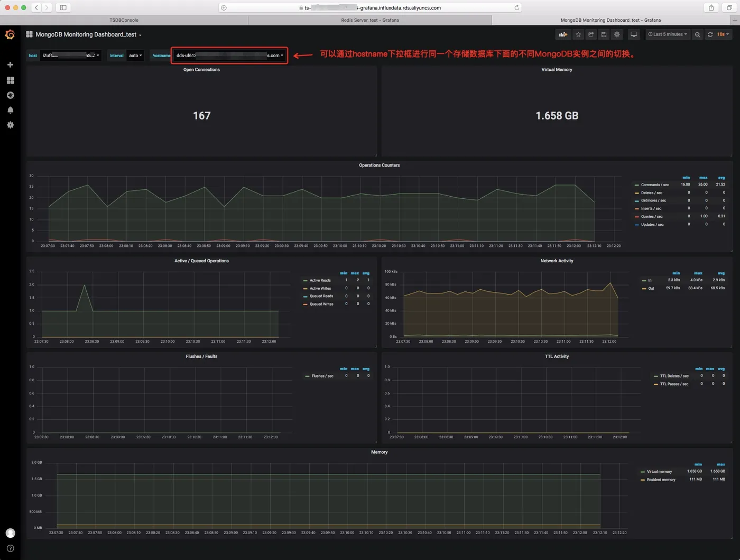Open the Operations Counters panel title menu
Image resolution: width=740 pixels, height=560 pixels.
(x=379, y=166)
